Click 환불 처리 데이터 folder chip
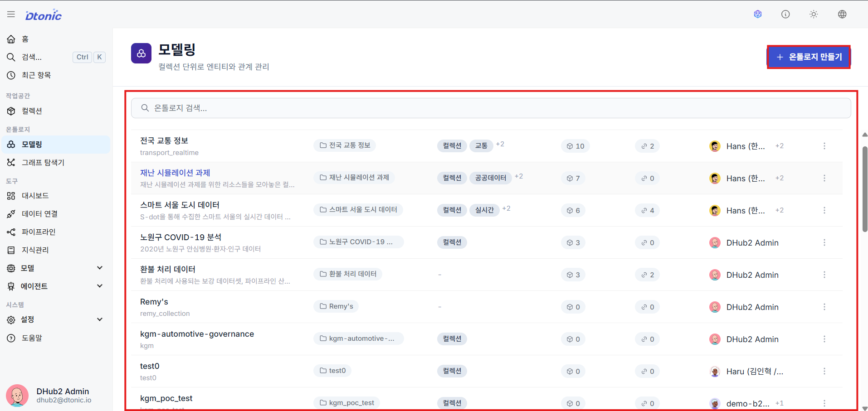The height and width of the screenshot is (411, 868). pos(348,274)
